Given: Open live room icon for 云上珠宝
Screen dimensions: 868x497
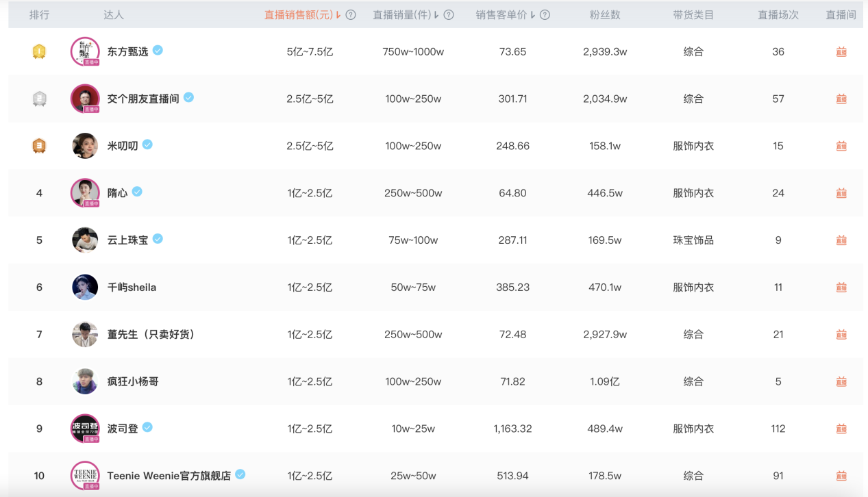Looking at the screenshot, I should tap(841, 240).
